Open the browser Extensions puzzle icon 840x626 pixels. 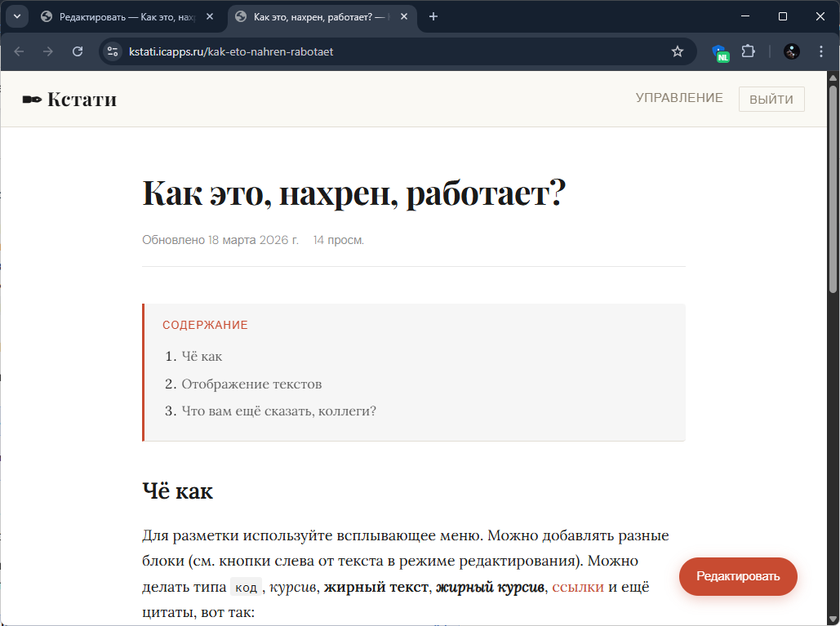coord(748,51)
